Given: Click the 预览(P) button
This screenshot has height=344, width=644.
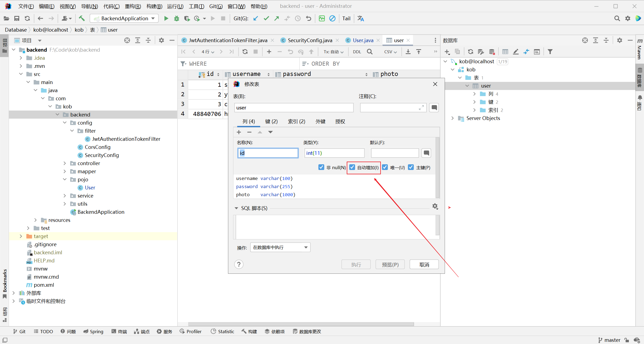Looking at the screenshot, I should [390, 265].
